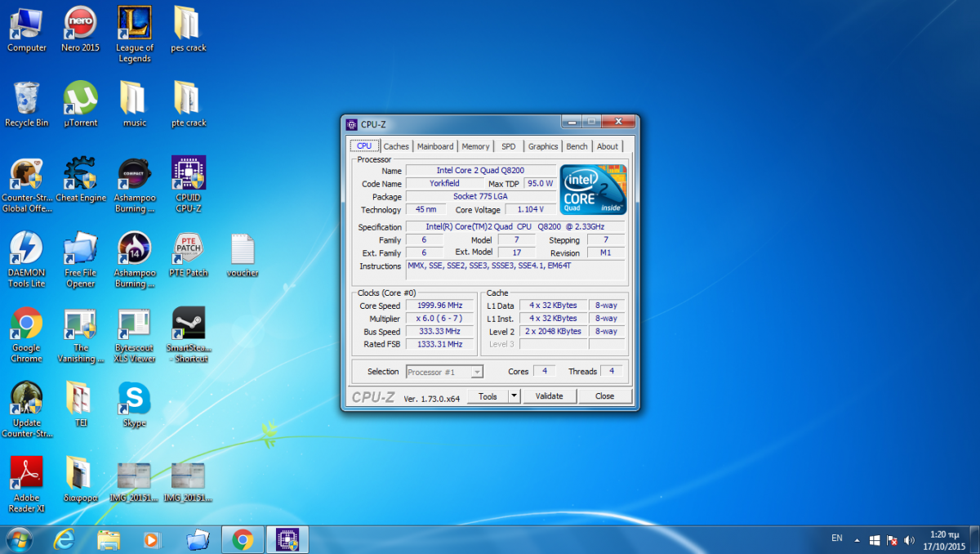The height and width of the screenshot is (554, 980).
Task: Open the Processor #1 selection dropdown
Action: [444, 372]
